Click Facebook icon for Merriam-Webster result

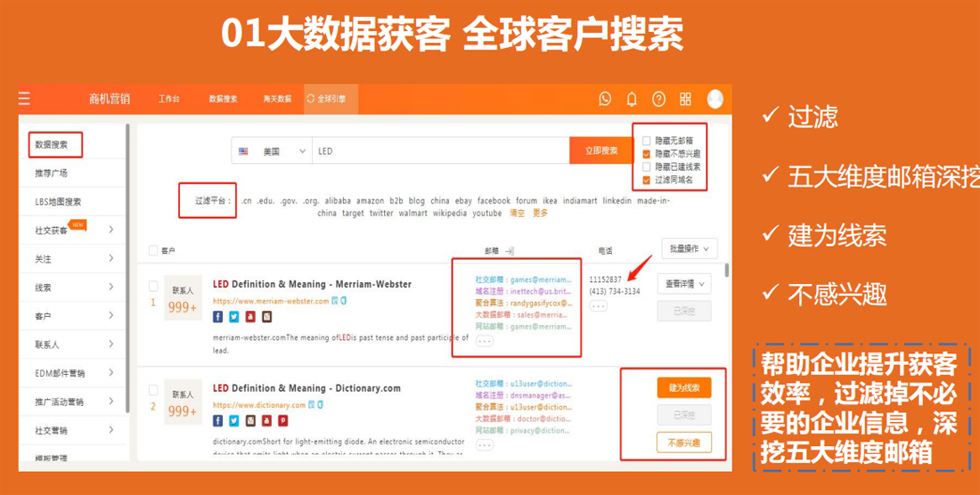pyautogui.click(x=218, y=317)
